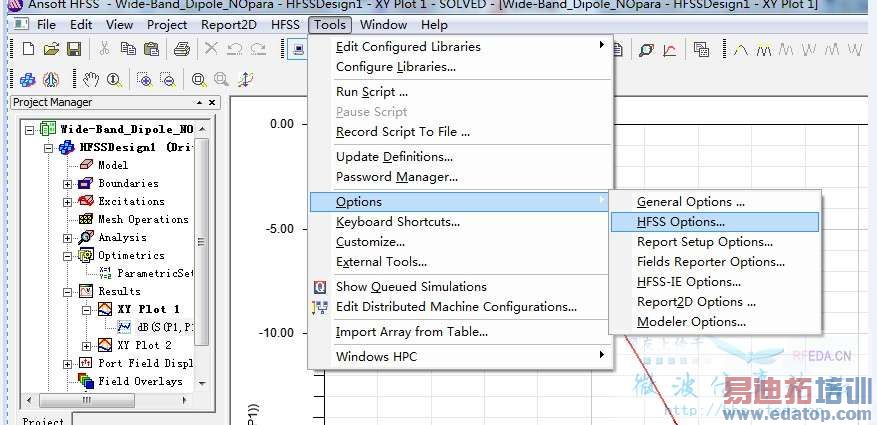Click the Project tab below the tree
The height and width of the screenshot is (425, 877).
[43, 421]
